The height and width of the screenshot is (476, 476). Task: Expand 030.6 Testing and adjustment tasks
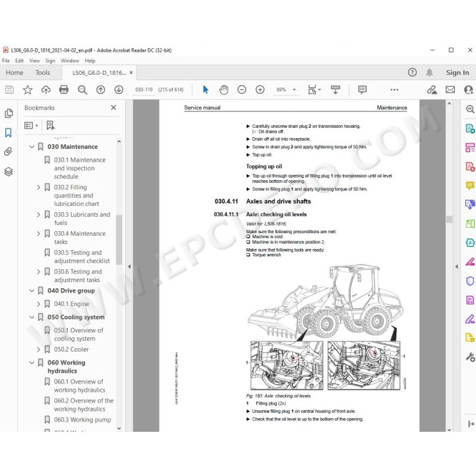pos(38,272)
